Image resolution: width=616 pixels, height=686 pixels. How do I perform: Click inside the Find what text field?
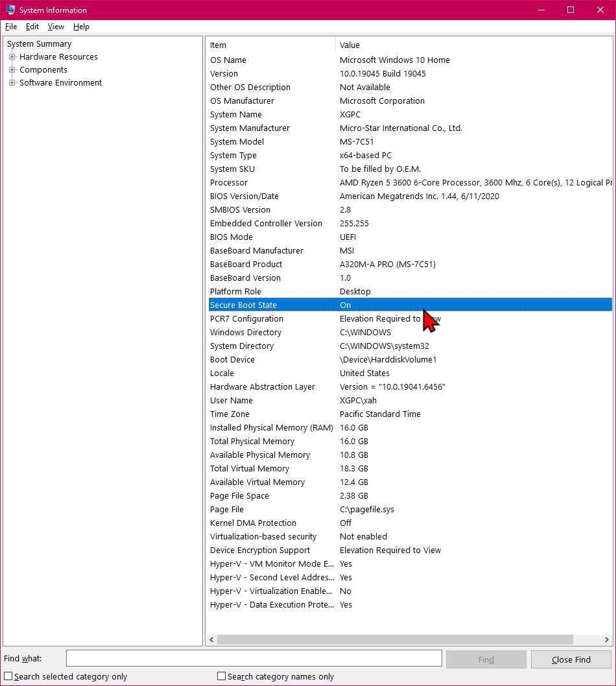pyautogui.click(x=254, y=659)
